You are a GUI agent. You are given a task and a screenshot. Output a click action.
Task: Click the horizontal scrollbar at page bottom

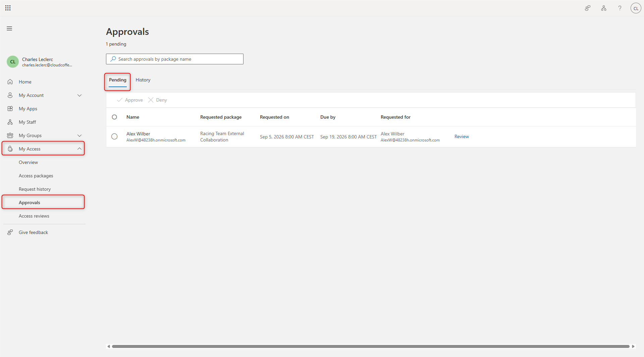pyautogui.click(x=371, y=346)
